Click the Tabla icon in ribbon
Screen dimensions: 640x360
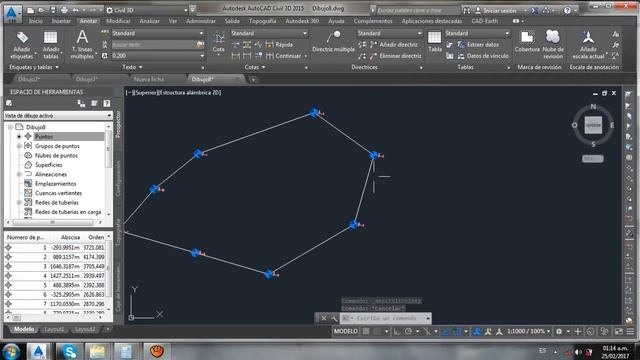[434, 38]
